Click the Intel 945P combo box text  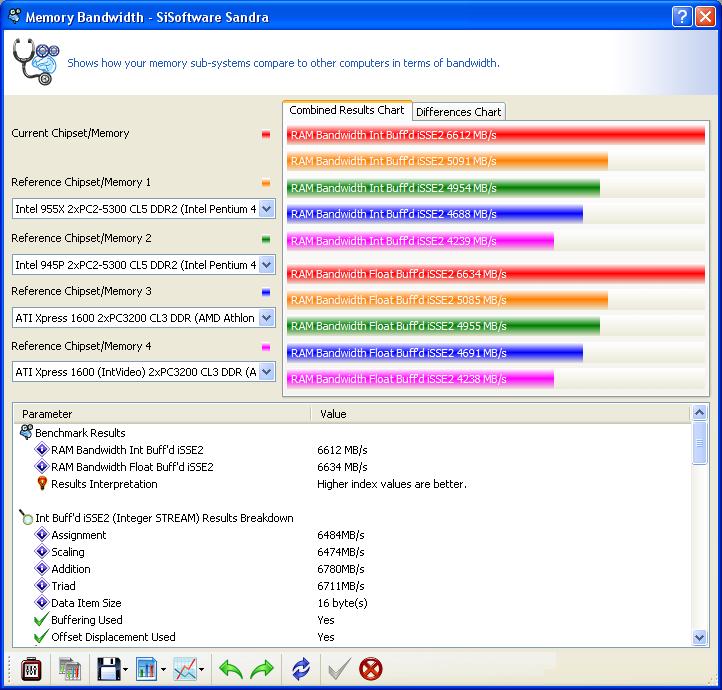pos(135,265)
